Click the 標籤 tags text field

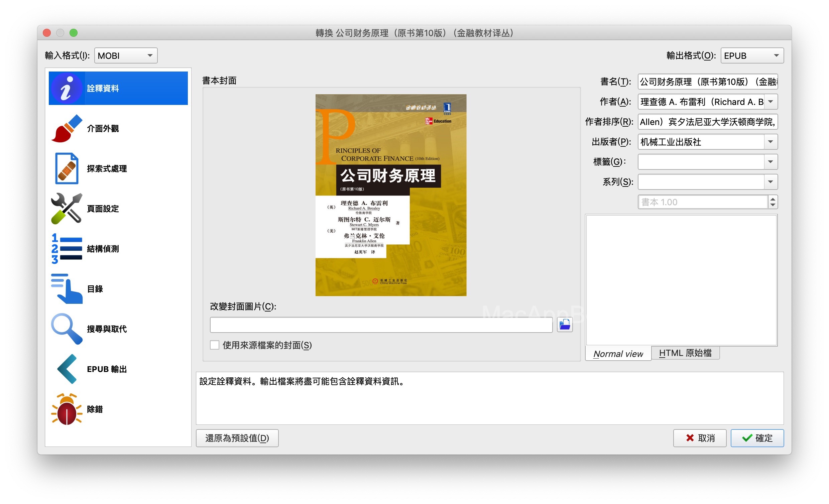(x=701, y=162)
